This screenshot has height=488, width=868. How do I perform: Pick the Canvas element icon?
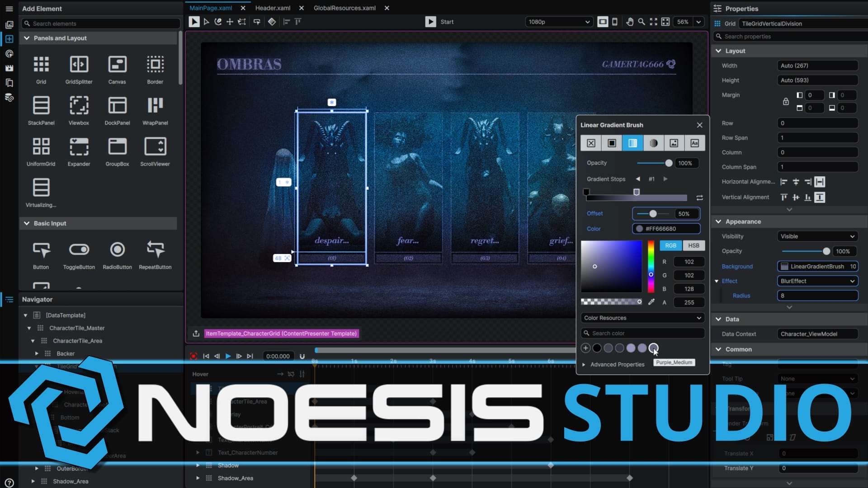click(117, 65)
